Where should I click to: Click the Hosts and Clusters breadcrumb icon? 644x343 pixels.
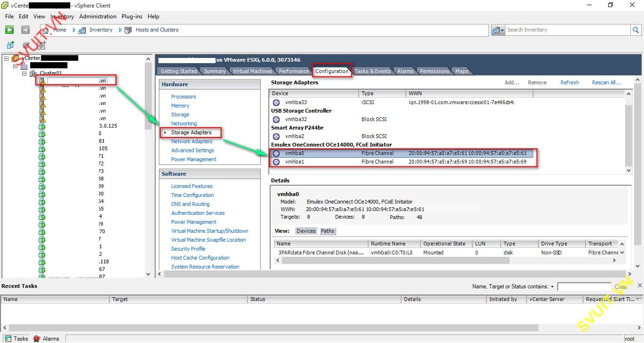coord(128,30)
